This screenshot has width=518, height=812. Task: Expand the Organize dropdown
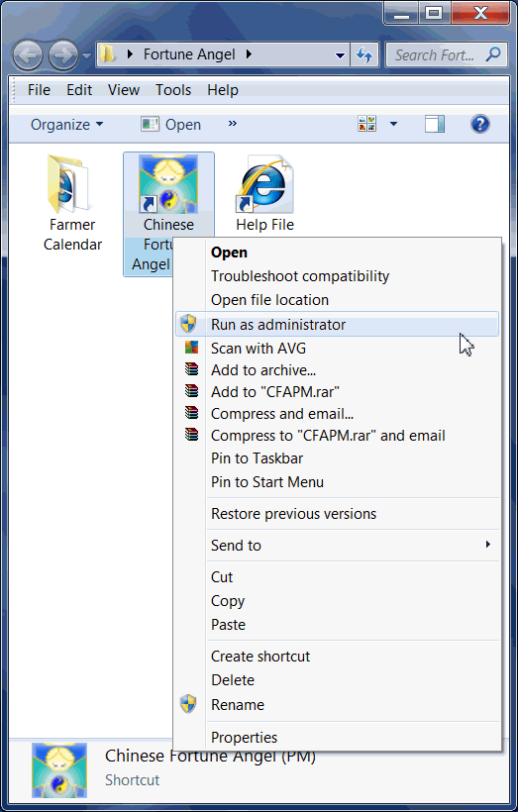coord(66,125)
